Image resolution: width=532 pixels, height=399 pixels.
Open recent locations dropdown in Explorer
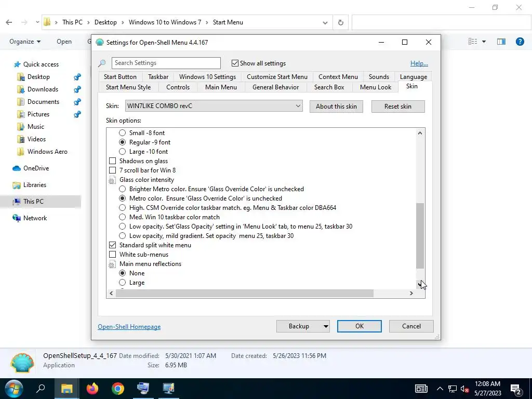click(37, 22)
